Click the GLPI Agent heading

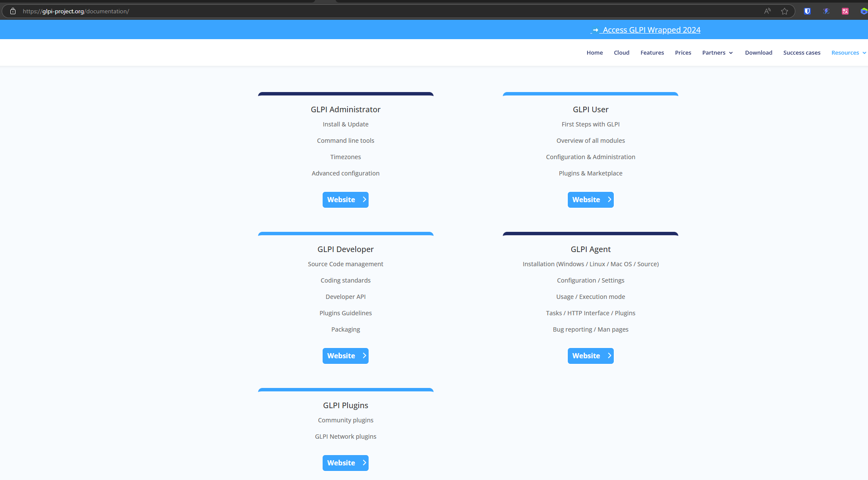[x=591, y=249]
